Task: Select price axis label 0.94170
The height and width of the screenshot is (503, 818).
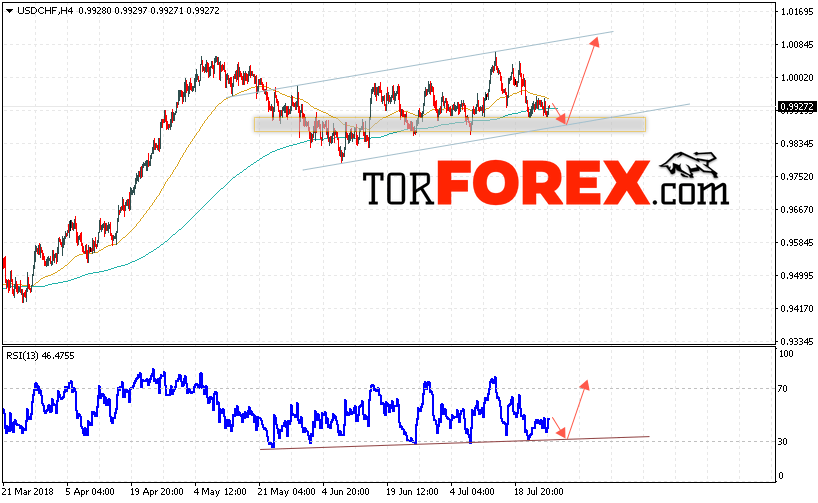Action: point(797,309)
